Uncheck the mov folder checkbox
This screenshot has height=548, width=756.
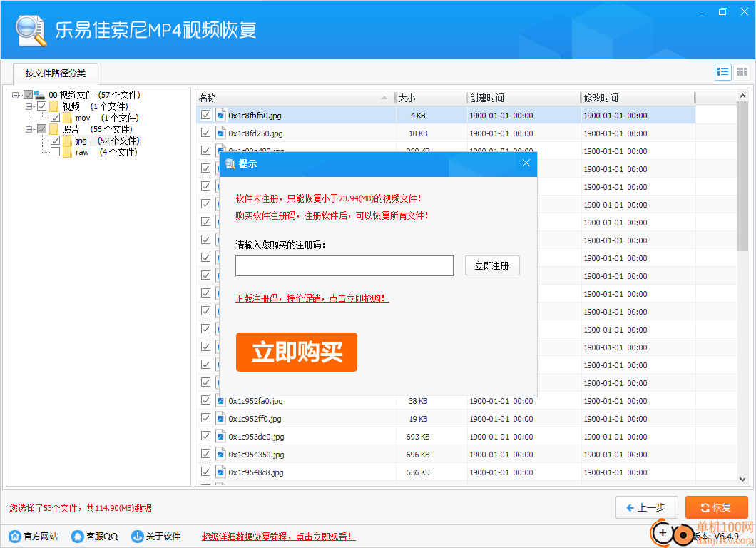point(56,118)
